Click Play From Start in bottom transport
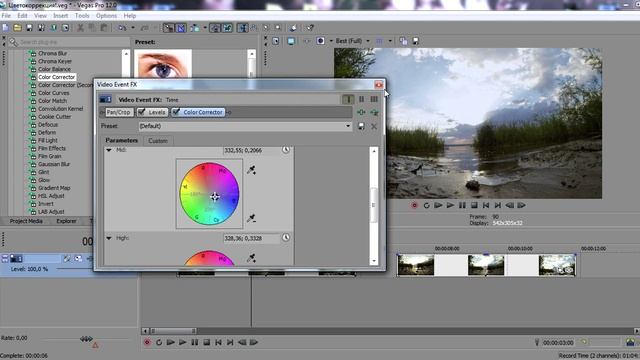 171,342
